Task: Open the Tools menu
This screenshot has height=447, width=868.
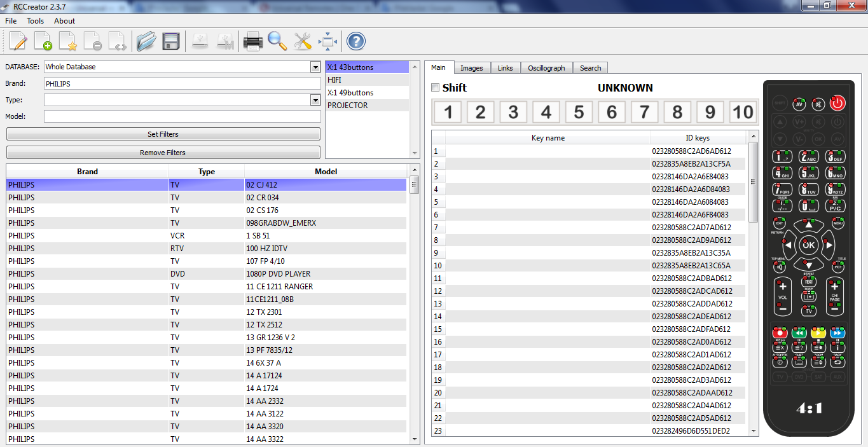Action: (36, 21)
